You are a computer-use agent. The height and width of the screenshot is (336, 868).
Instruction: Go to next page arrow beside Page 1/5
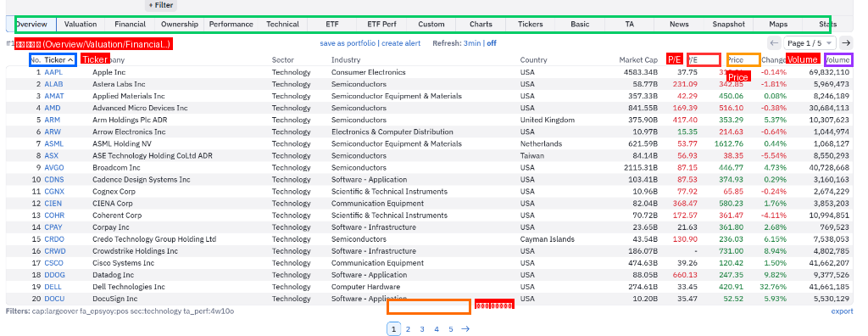[x=846, y=42]
